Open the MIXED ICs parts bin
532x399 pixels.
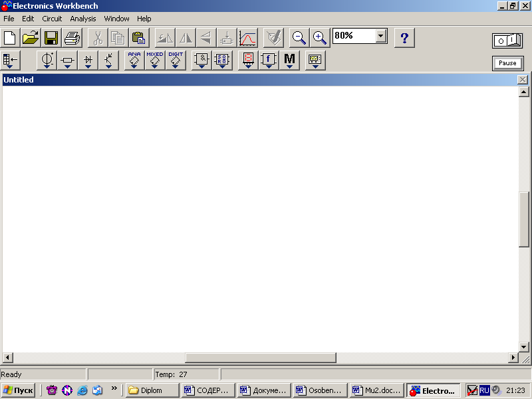(x=155, y=61)
